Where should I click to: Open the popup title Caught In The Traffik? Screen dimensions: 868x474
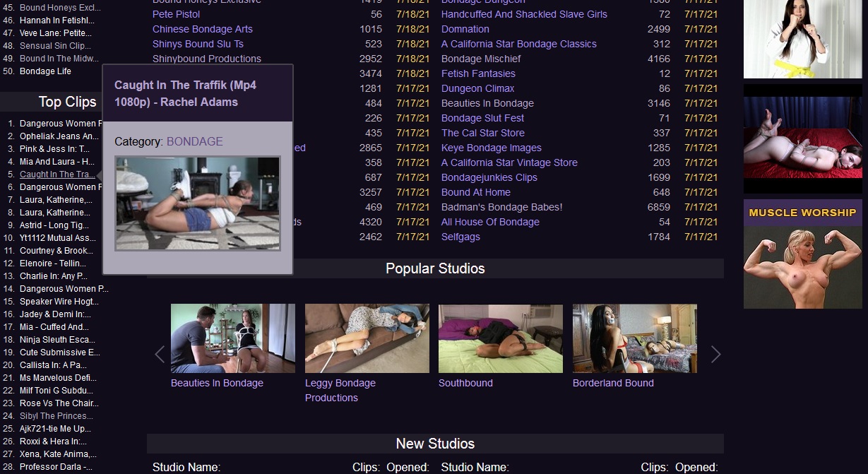point(185,93)
